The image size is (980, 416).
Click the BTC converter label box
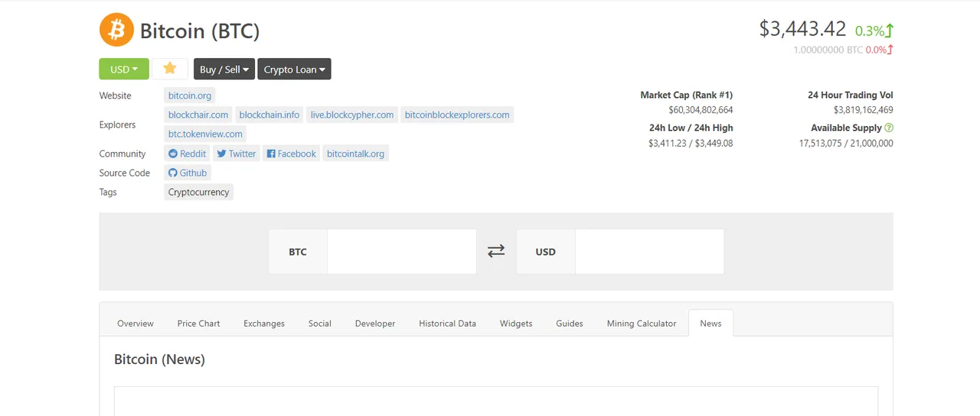[x=298, y=252]
